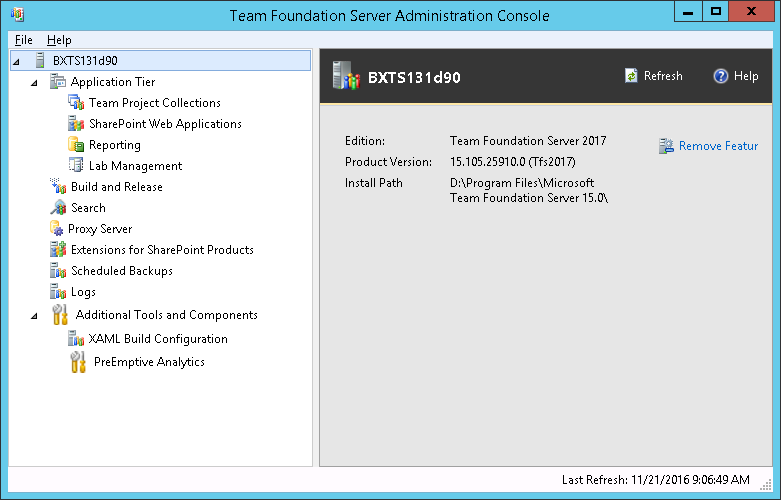Click the PreEmptive Analytics tools icon
Image resolution: width=781 pixels, height=500 pixels.
[78, 362]
